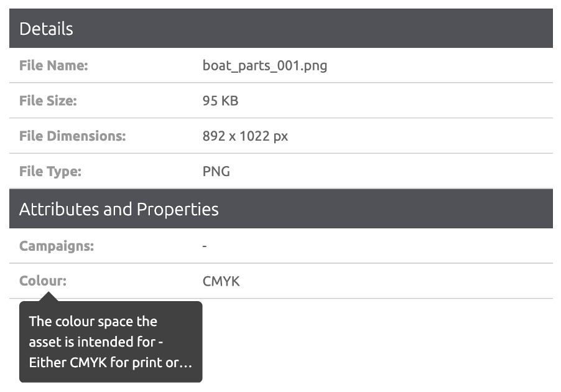The width and height of the screenshot is (561, 392).
Task: Select the PNG file type value
Action: [216, 171]
